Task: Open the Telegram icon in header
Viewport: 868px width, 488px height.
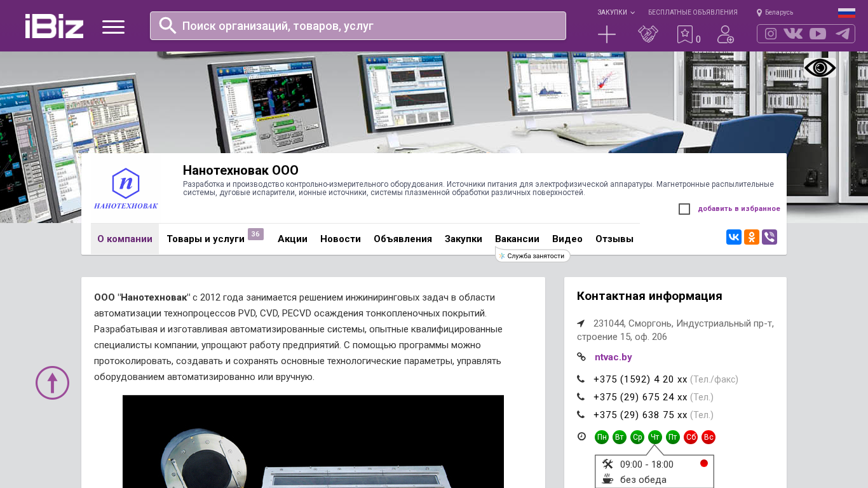Action: point(843,34)
